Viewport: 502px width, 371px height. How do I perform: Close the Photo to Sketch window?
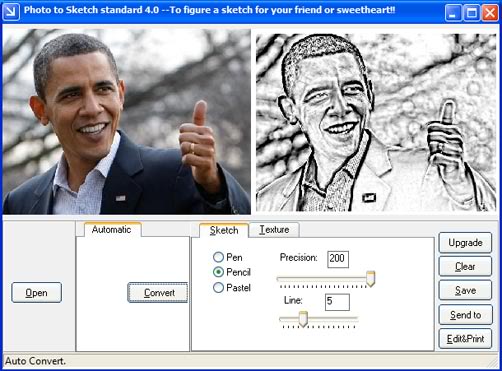pyautogui.click(x=490, y=13)
